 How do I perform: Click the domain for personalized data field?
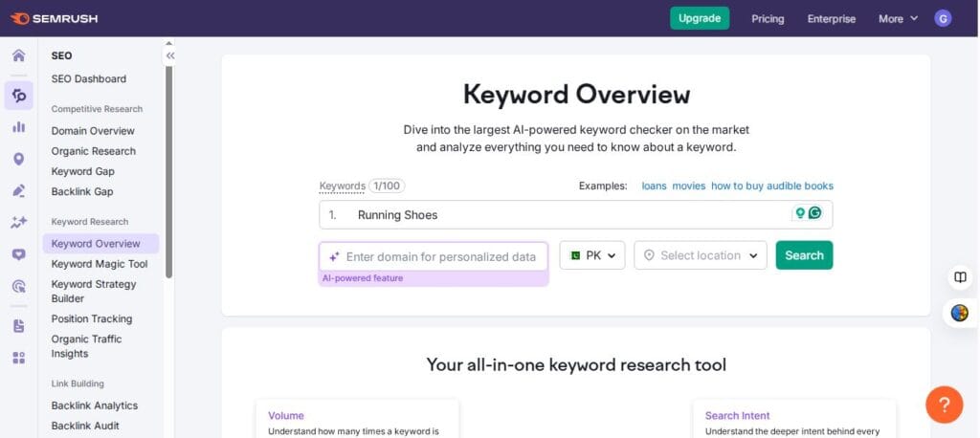(434, 257)
